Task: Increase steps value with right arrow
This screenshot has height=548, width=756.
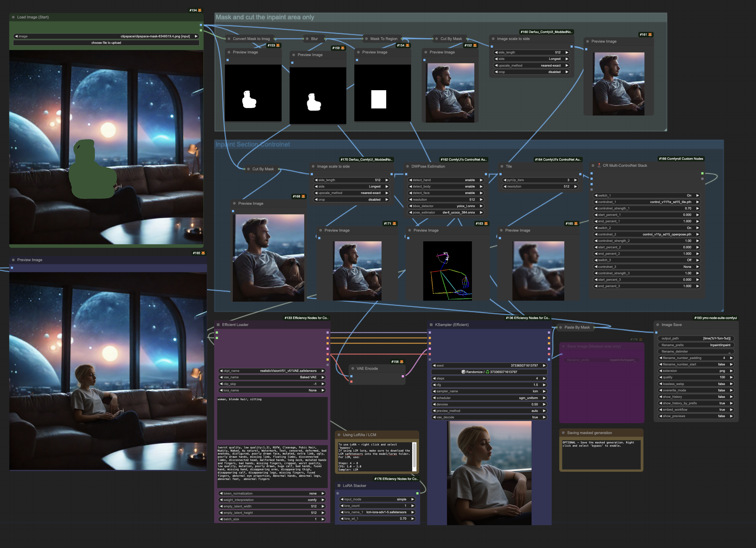Action: [x=544, y=379]
